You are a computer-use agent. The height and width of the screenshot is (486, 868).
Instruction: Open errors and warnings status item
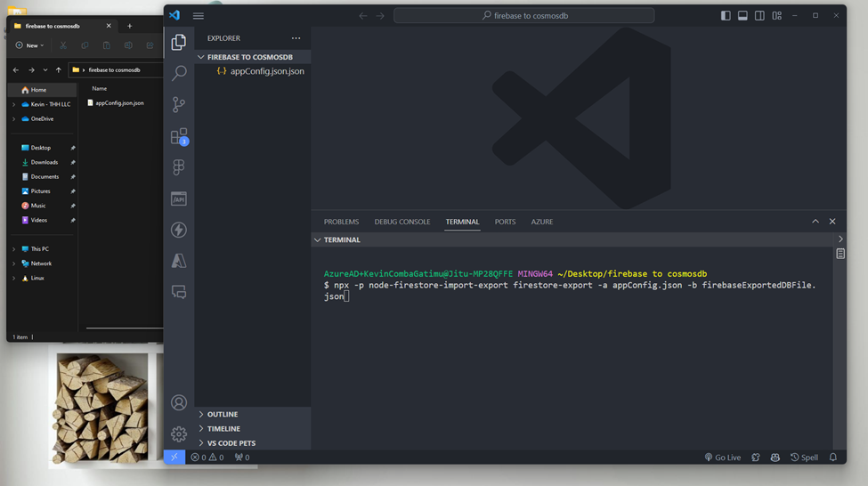coord(207,458)
